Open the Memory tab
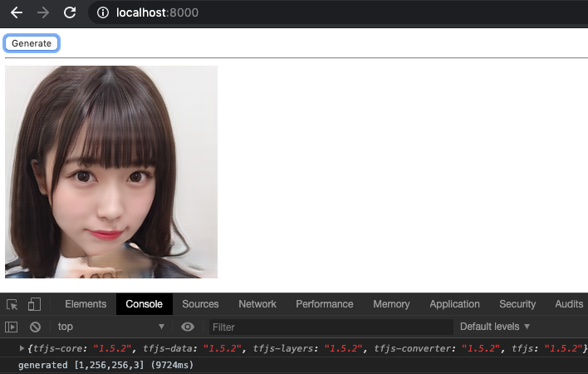 point(391,304)
